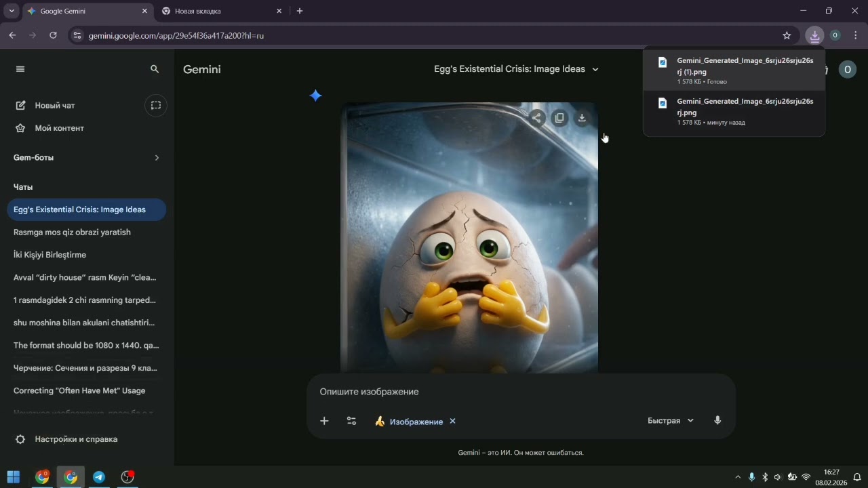Open the Wi-Fi network tray icon
Image resolution: width=868 pixels, height=488 pixels.
coord(806,477)
